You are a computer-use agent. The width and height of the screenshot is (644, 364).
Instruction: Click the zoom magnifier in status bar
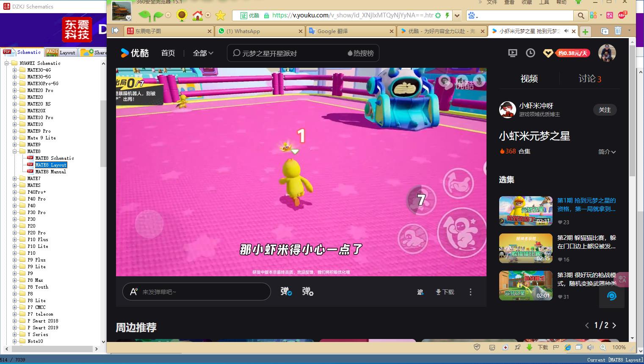tap(603, 347)
